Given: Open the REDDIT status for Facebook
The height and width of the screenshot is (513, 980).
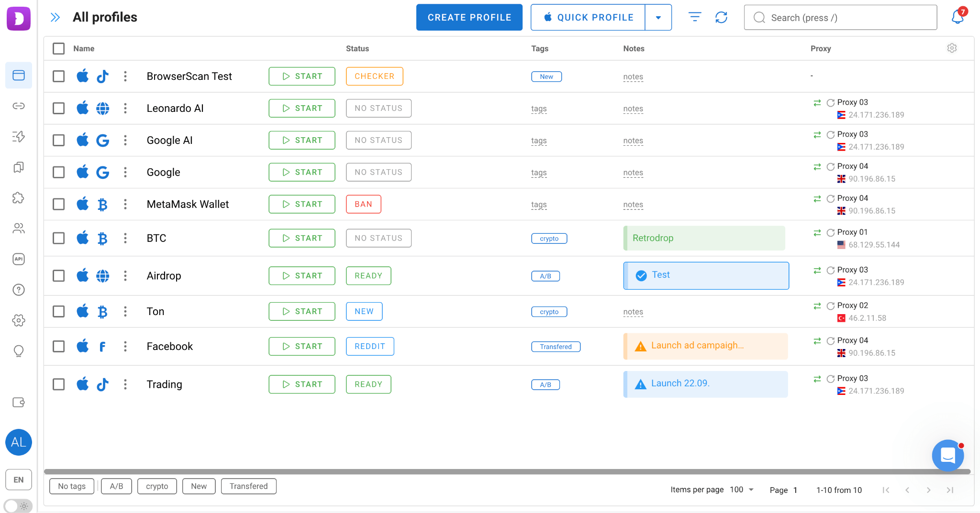Looking at the screenshot, I should pyautogui.click(x=370, y=346).
